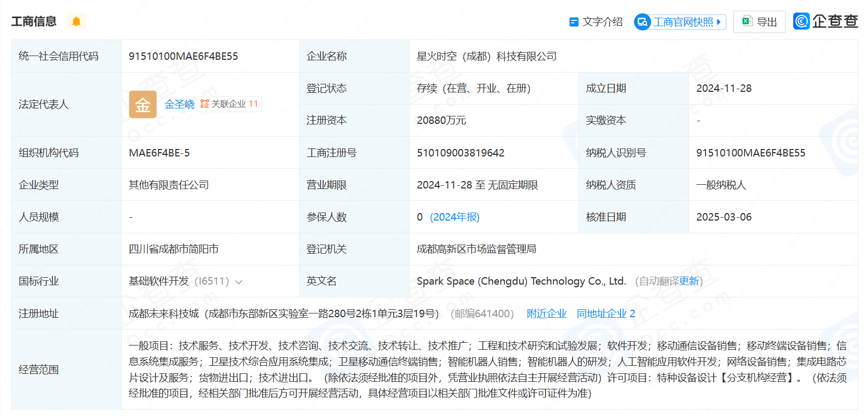Click the orange notification bell icon
The image size is (868, 416).
76,21
